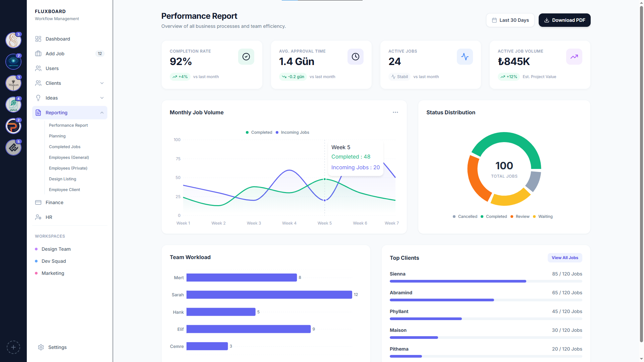Toggle the Completed series in chart legend
The width and height of the screenshot is (644, 362).
click(259, 132)
